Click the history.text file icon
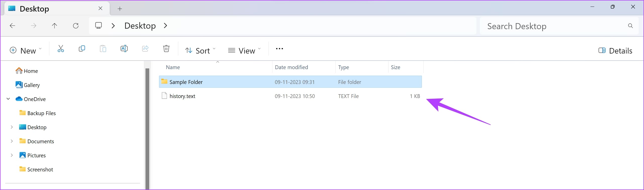This screenshot has height=190, width=644. coord(164,96)
